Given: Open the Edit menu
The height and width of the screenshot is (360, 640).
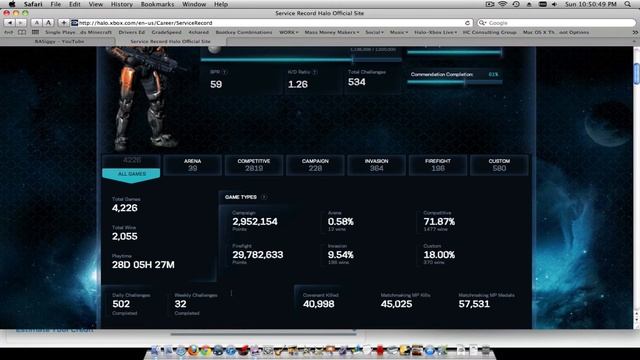Looking at the screenshot, I should [x=75, y=4].
